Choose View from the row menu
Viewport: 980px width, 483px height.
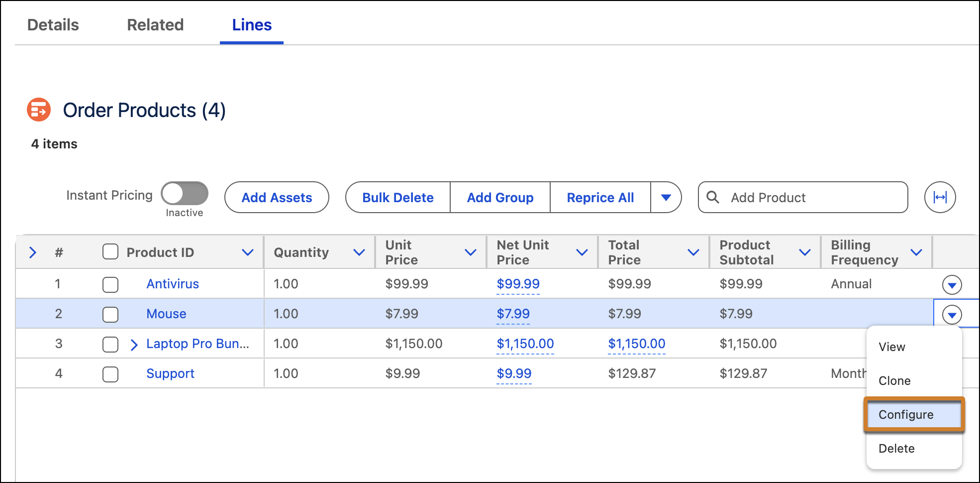click(914, 347)
